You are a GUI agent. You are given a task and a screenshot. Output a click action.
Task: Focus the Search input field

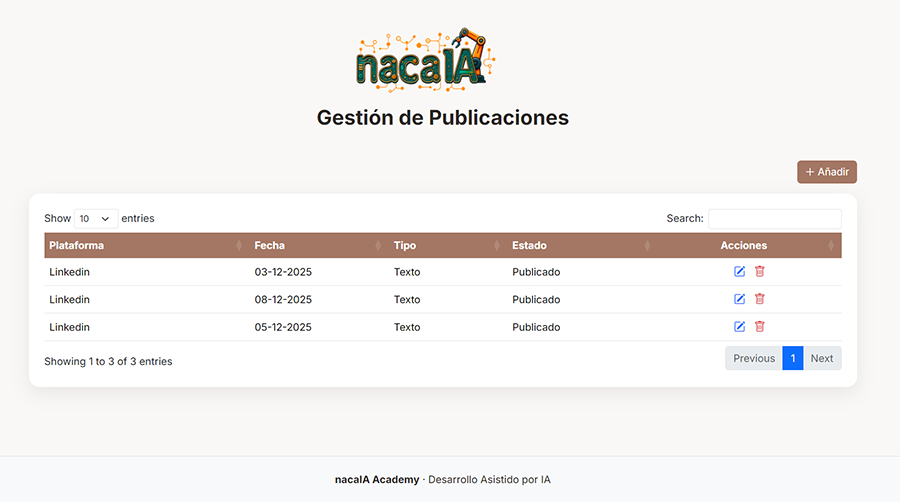775,219
